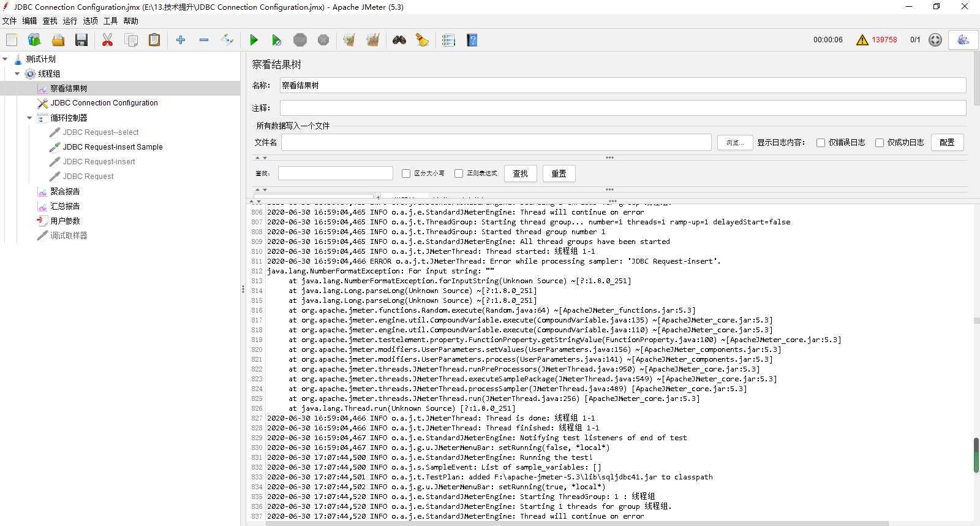
Task: Open the 选项 menu
Action: [90, 21]
